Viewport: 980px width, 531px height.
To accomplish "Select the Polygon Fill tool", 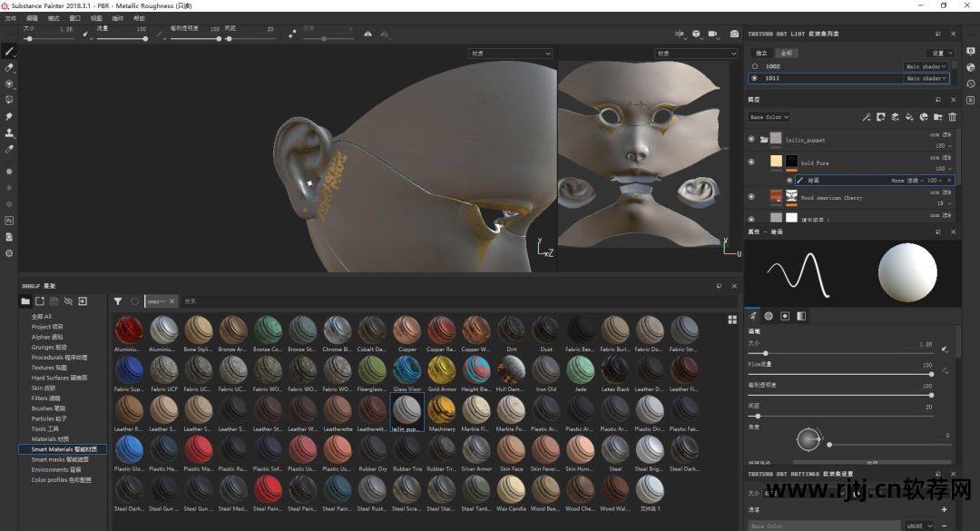I will tap(9, 100).
